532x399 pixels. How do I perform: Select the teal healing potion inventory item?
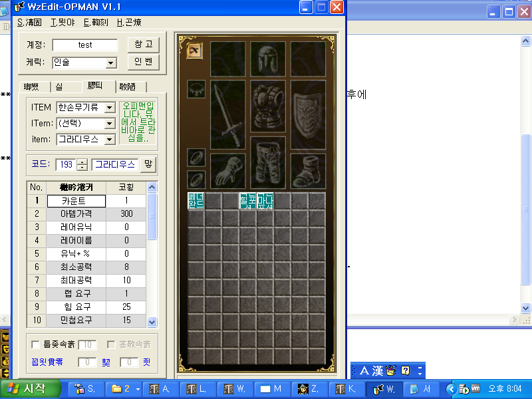[x=247, y=201]
